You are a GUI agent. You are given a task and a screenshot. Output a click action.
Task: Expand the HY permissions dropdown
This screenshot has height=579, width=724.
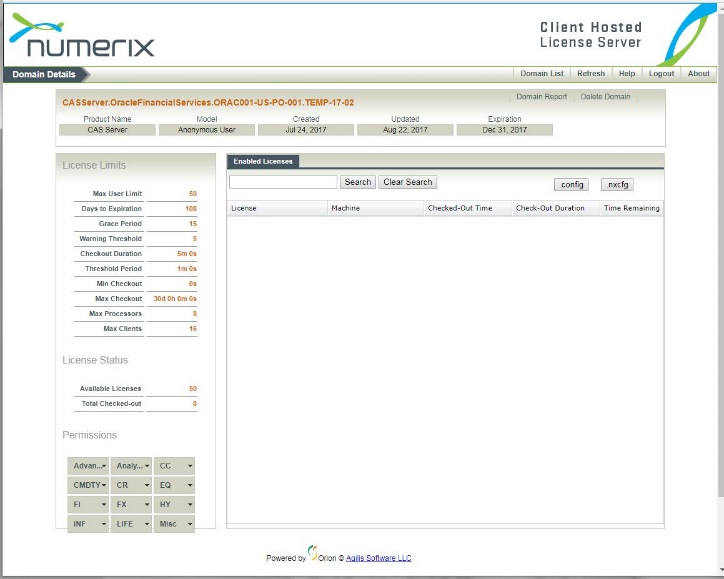174,505
